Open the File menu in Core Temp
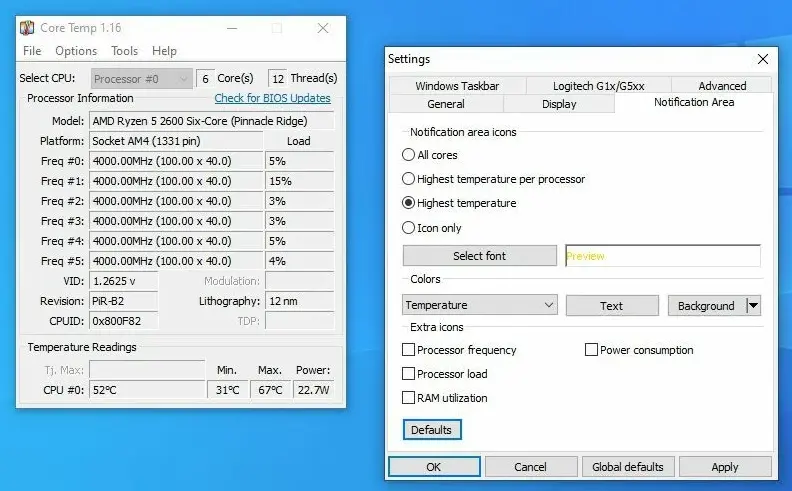792x491 pixels. [32, 51]
